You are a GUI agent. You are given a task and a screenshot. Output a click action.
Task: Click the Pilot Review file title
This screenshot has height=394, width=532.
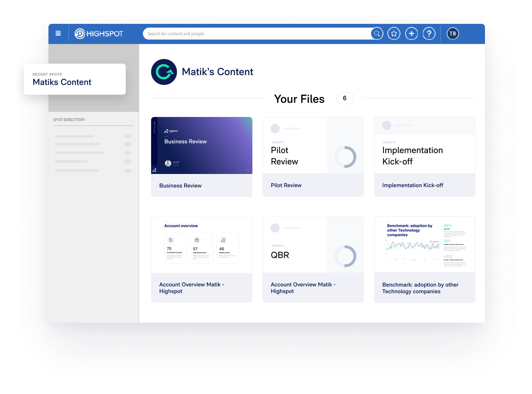tap(286, 185)
